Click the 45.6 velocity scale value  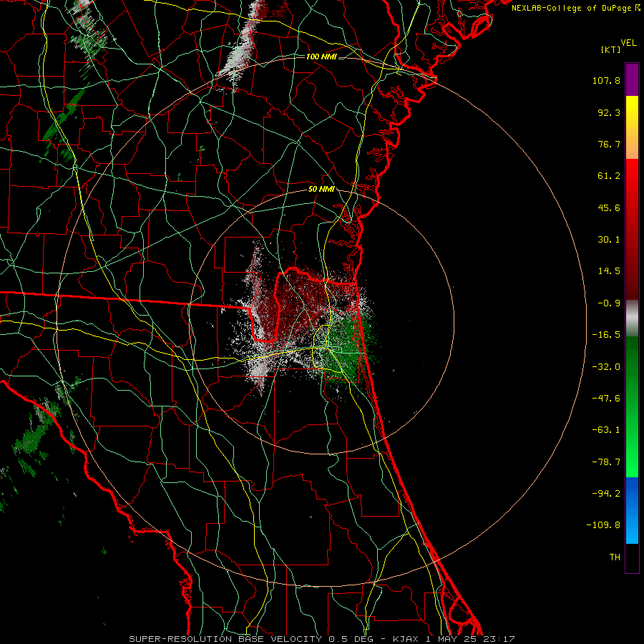(x=609, y=208)
